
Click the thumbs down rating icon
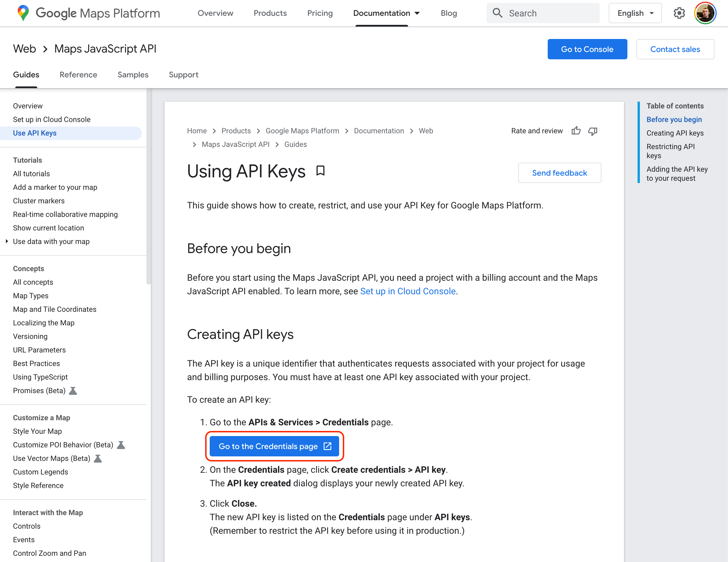point(593,131)
